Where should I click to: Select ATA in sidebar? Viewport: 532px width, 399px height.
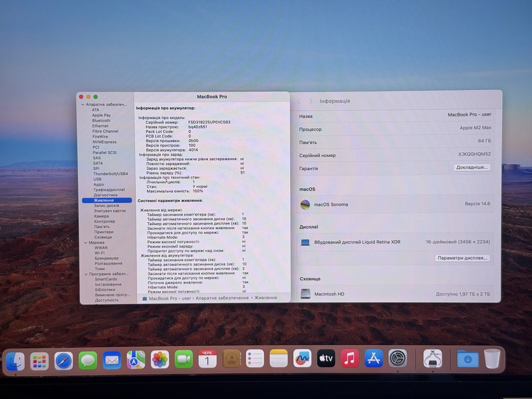[x=96, y=110]
